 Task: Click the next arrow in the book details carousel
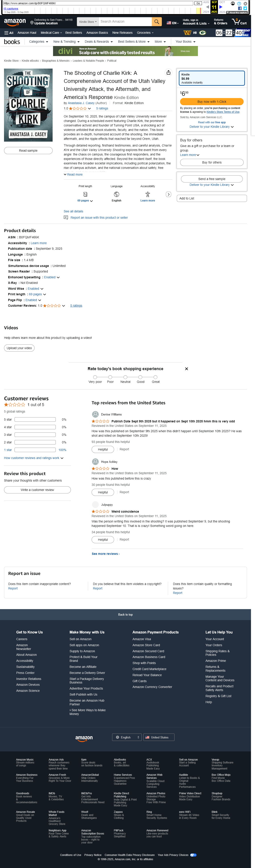click(169, 194)
